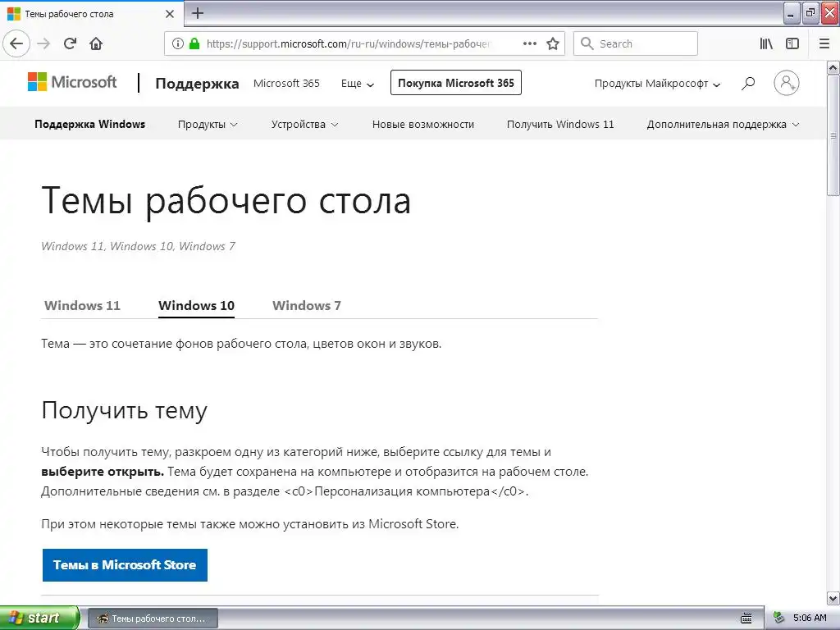Click the Windows Start button

39,618
